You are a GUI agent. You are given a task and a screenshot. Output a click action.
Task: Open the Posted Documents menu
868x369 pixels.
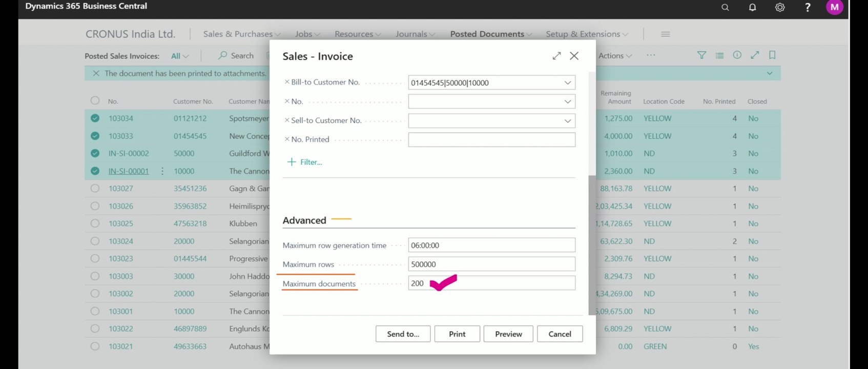(491, 34)
